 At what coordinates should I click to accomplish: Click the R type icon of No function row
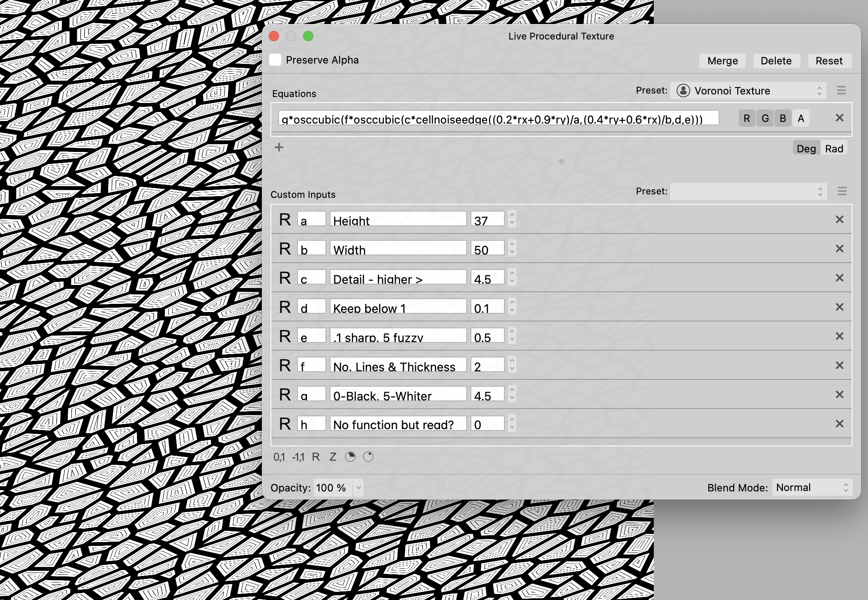285,424
